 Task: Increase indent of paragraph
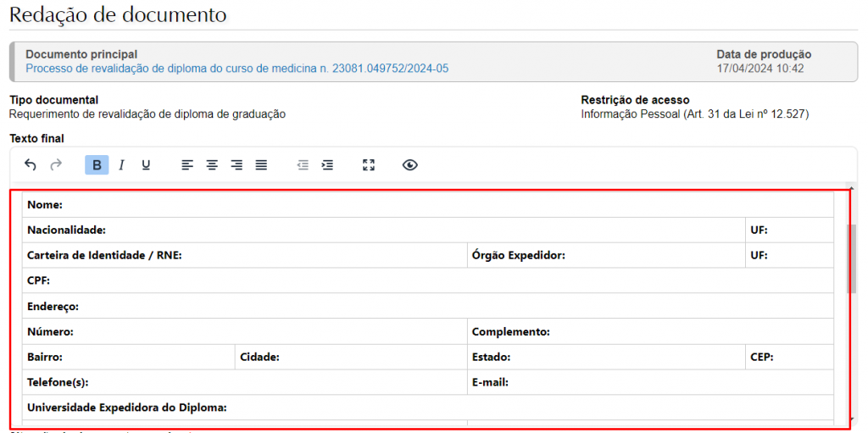click(x=327, y=165)
